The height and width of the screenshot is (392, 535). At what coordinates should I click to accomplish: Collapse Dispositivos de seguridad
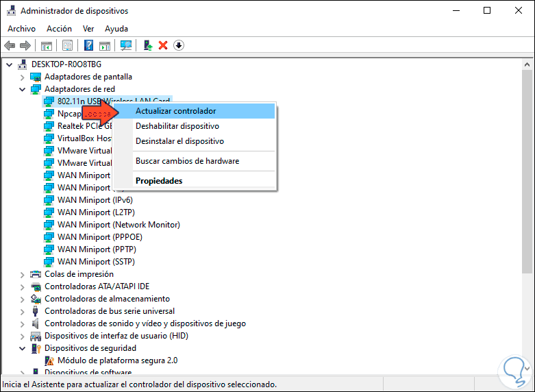click(22, 348)
